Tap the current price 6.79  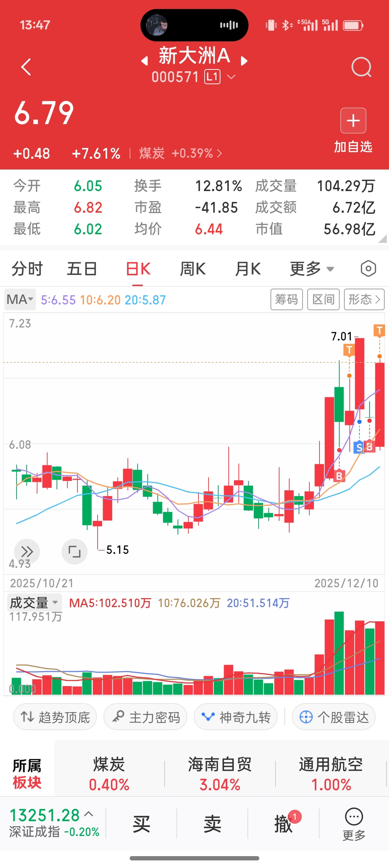[x=44, y=113]
